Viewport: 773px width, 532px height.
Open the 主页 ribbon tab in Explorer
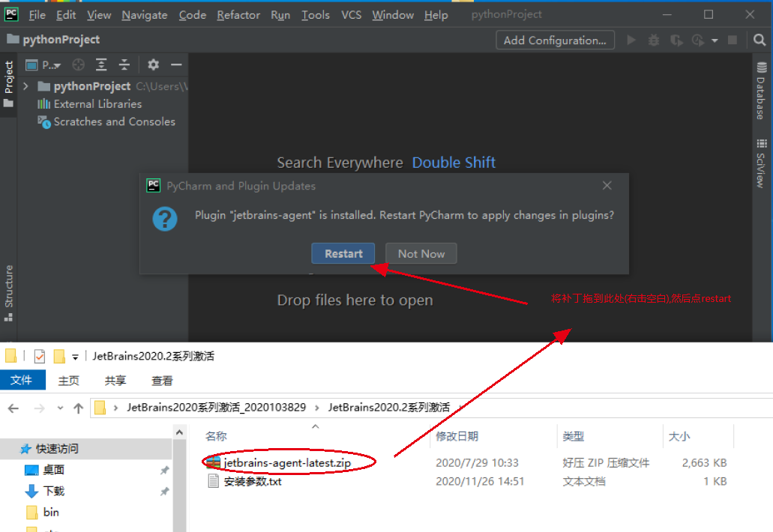[x=68, y=381]
